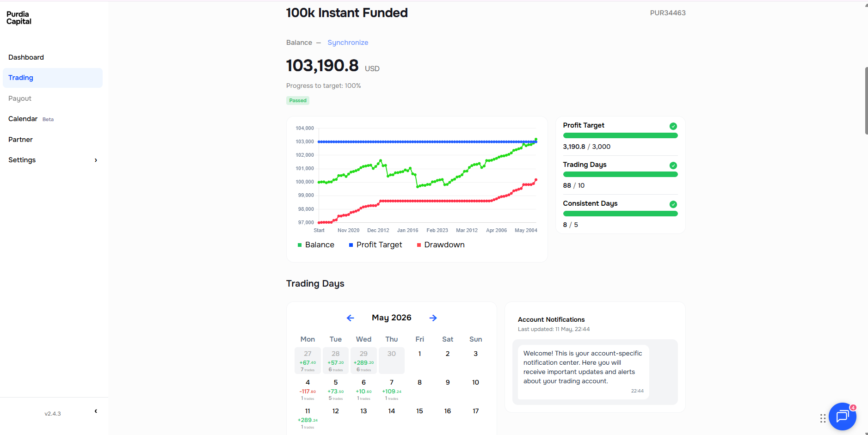Select May 11 calendar day +289.24
Viewport: 868px width, 435px height.
point(308,418)
